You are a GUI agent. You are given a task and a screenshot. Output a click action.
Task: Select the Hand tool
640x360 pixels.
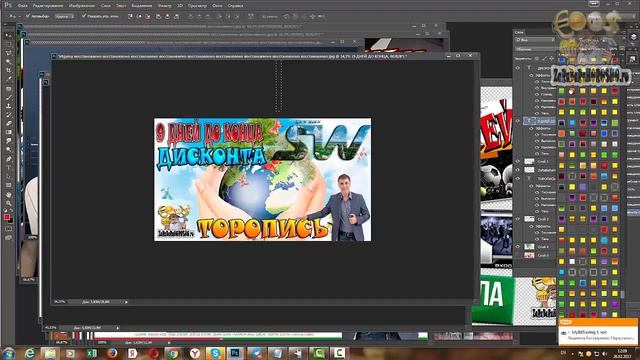point(9,195)
